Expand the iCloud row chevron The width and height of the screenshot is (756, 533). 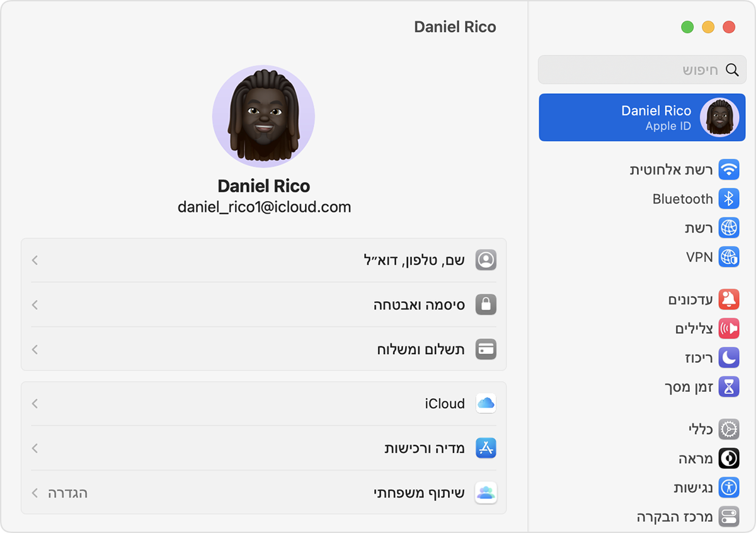(x=35, y=404)
